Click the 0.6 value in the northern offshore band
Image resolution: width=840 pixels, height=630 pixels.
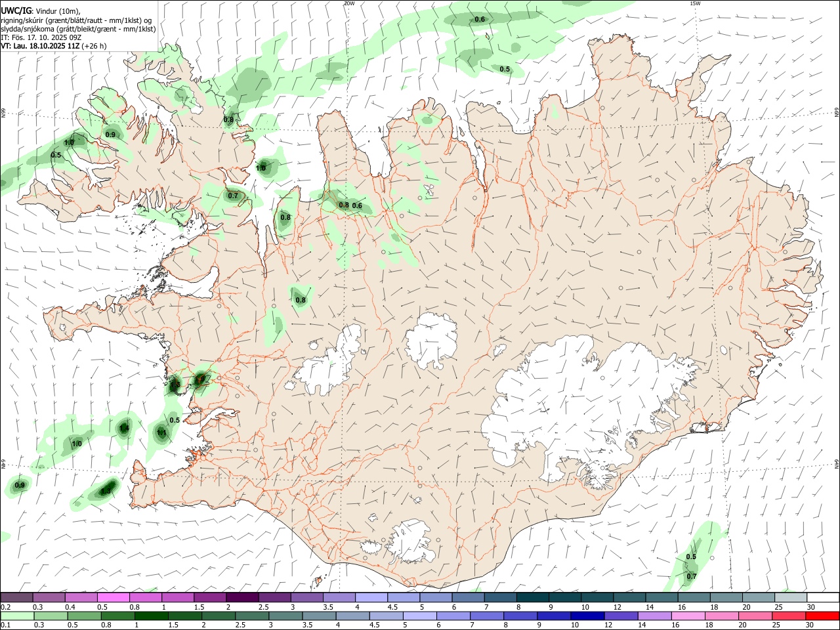point(480,19)
